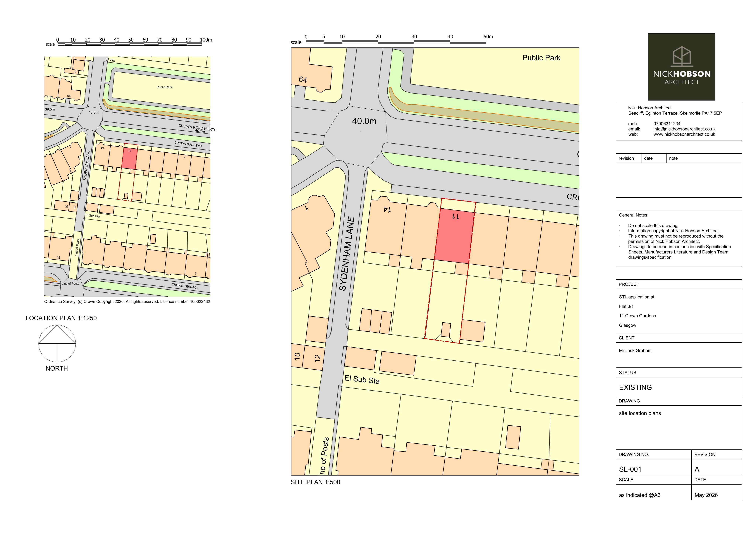Click 'SYDENHAM LANE' label on the site plan

(x=347, y=253)
